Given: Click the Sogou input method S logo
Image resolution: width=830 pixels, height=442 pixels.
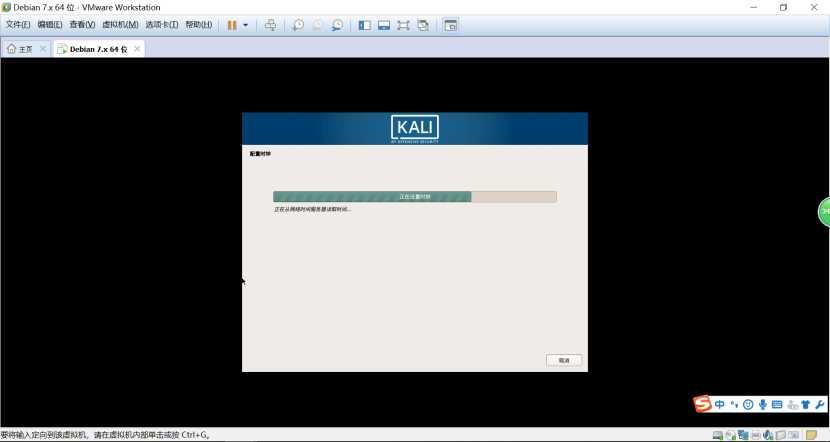Looking at the screenshot, I should pyautogui.click(x=702, y=404).
